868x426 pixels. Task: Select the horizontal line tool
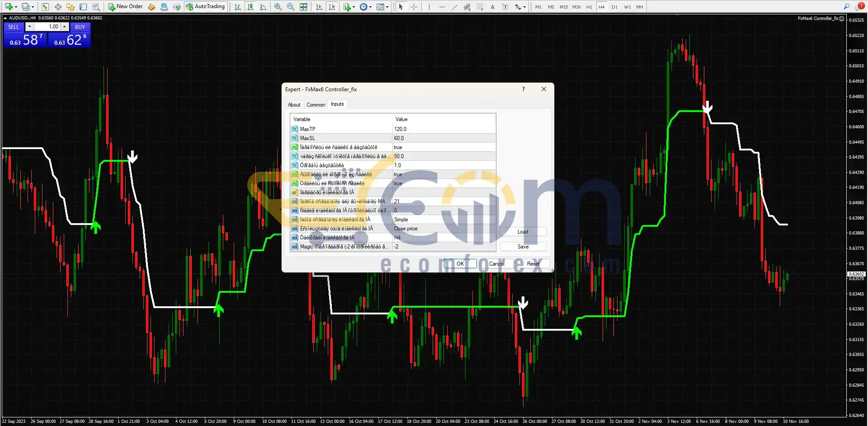[x=442, y=7]
